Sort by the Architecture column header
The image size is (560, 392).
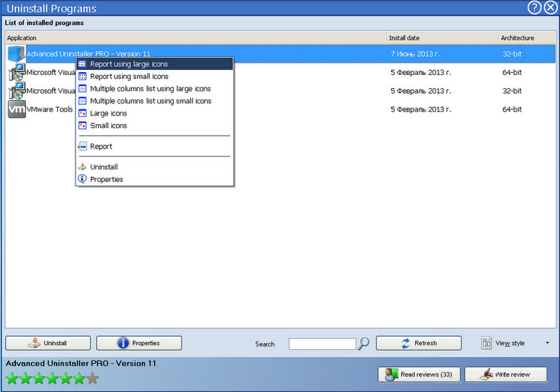(527, 38)
